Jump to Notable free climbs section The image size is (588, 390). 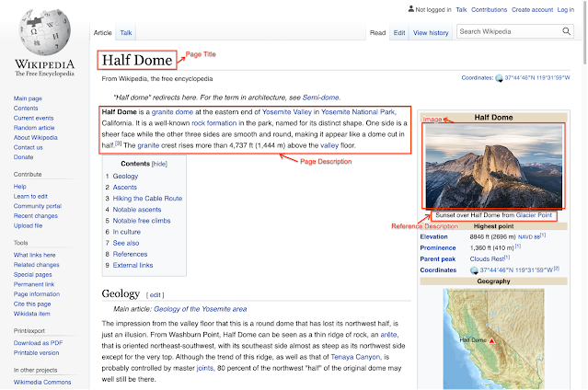click(x=142, y=221)
